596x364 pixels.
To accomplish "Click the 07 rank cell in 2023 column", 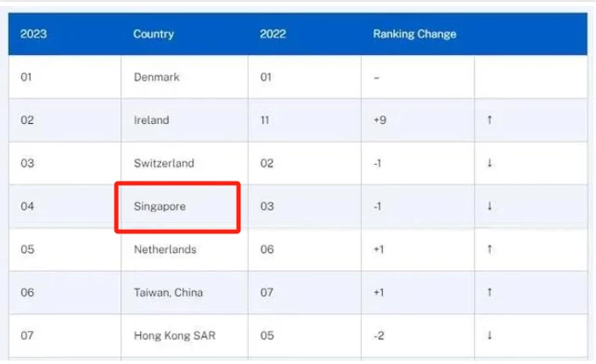I will tap(65, 335).
